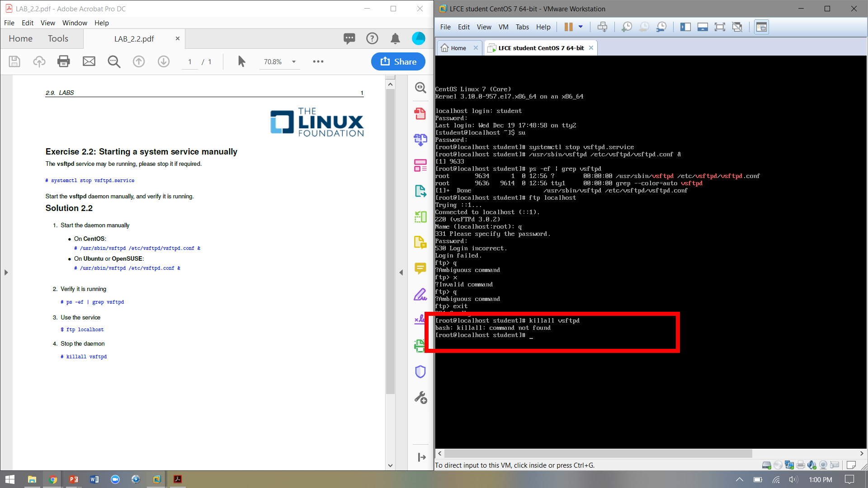Image resolution: width=868 pixels, height=488 pixels.
Task: Open Find text magnifier in Acrobat toolbar
Action: (114, 61)
